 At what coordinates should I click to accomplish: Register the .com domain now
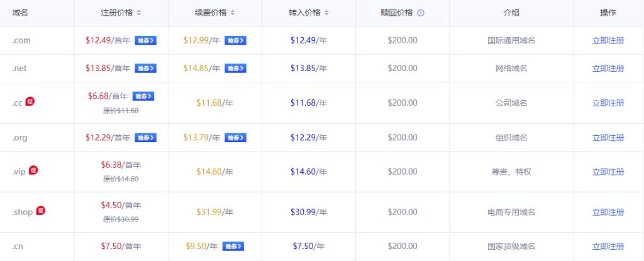(x=608, y=41)
